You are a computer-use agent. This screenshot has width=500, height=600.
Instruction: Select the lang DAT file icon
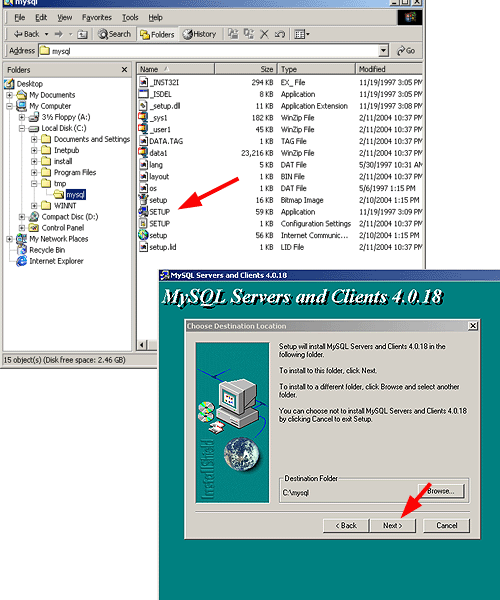(x=143, y=165)
